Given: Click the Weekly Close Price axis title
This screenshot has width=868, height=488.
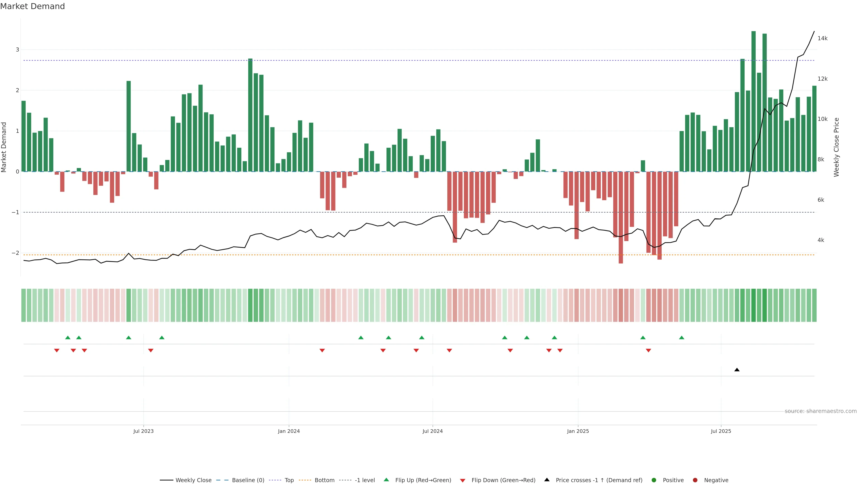Looking at the screenshot, I should click(x=836, y=147).
